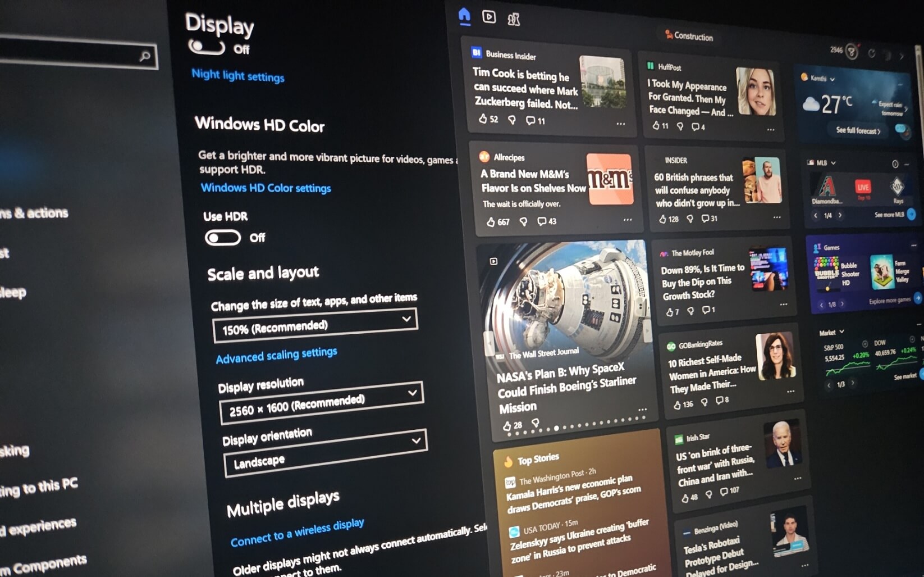
Task: Go to next page of Games widget
Action: click(x=842, y=304)
